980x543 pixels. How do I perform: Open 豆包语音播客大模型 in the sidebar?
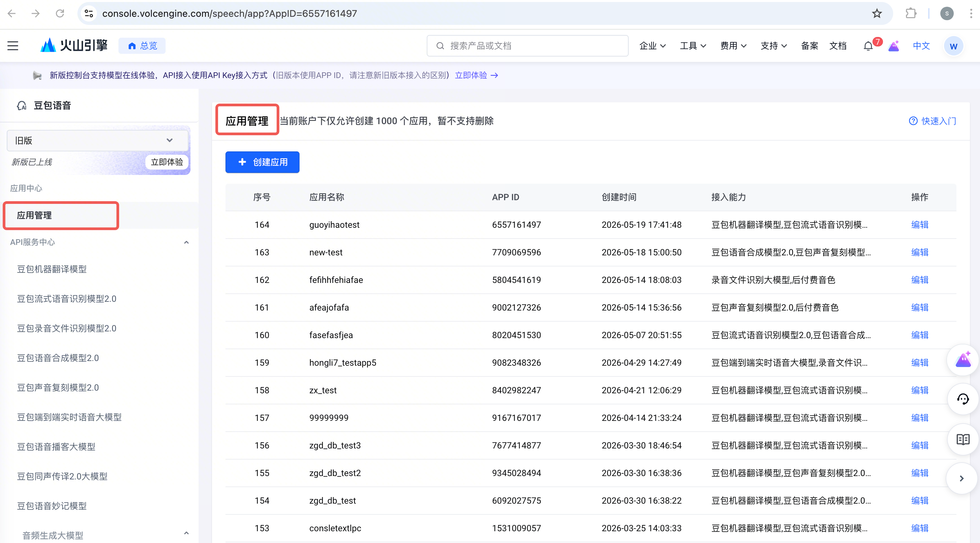(56, 447)
